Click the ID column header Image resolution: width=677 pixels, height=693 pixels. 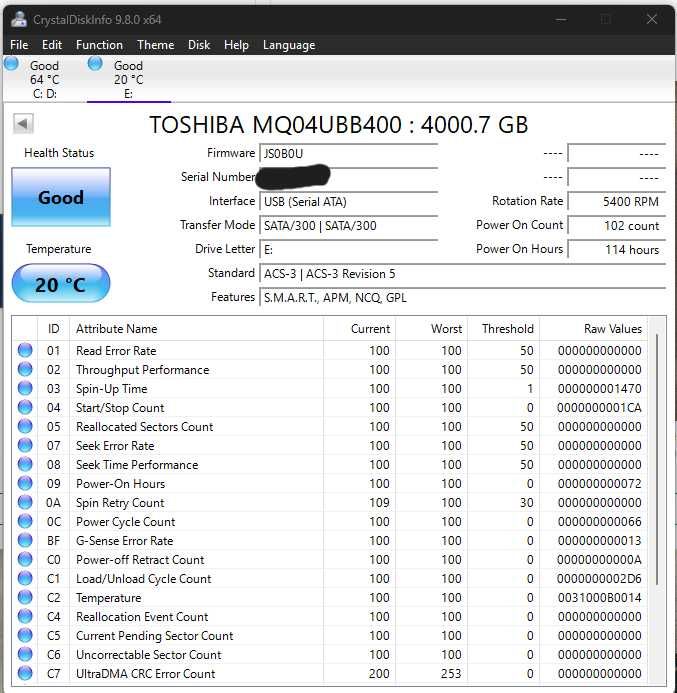coord(53,329)
